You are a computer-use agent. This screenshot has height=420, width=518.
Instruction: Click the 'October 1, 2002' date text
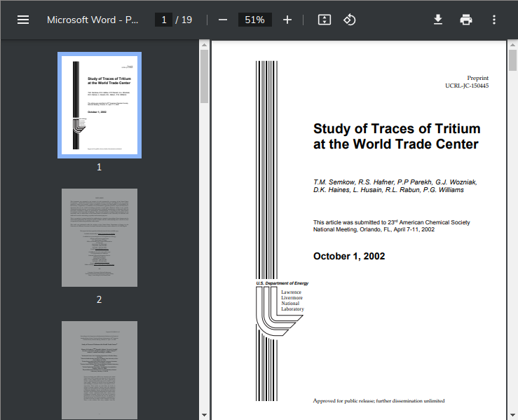tap(349, 256)
